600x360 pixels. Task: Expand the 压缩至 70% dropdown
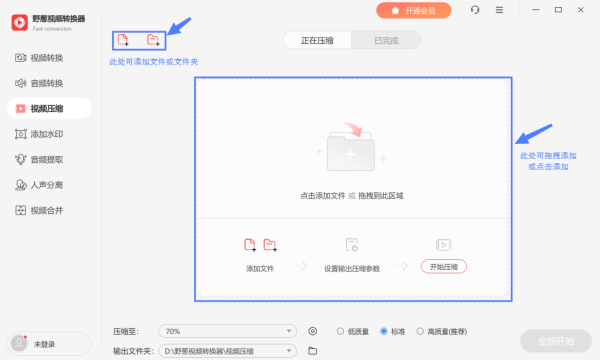227,331
